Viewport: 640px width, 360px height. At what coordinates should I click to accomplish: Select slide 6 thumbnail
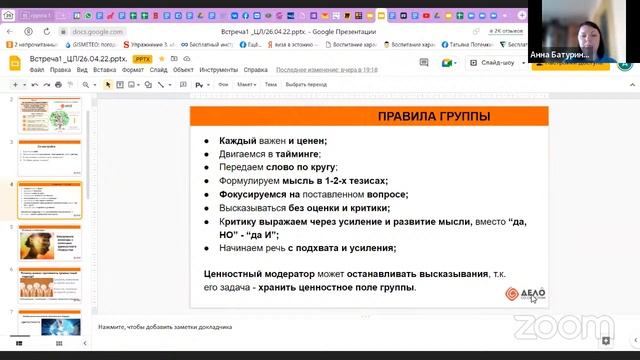coord(49,285)
